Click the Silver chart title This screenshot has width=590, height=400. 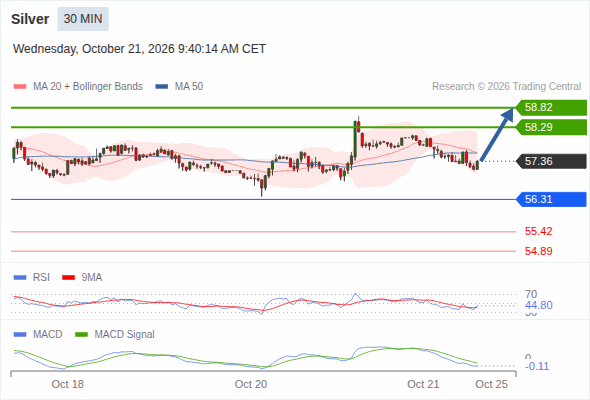(30, 19)
